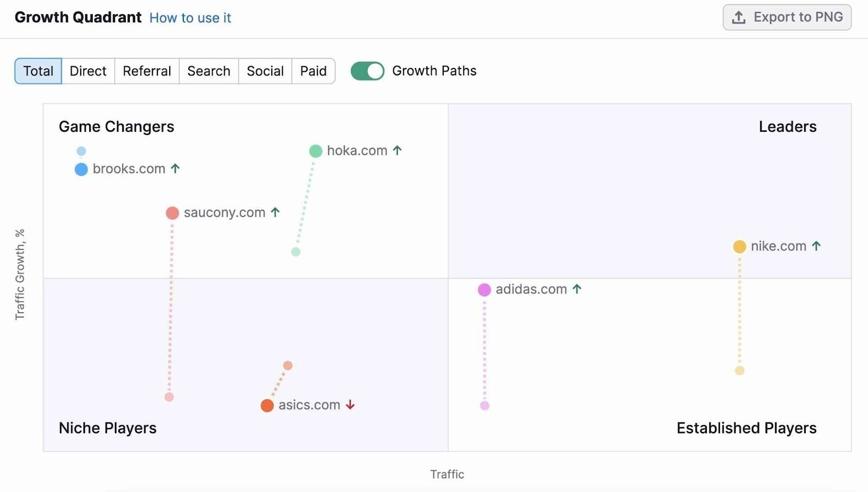Select the Social traffic filter
Screen dimensions: 868x492
coord(265,71)
